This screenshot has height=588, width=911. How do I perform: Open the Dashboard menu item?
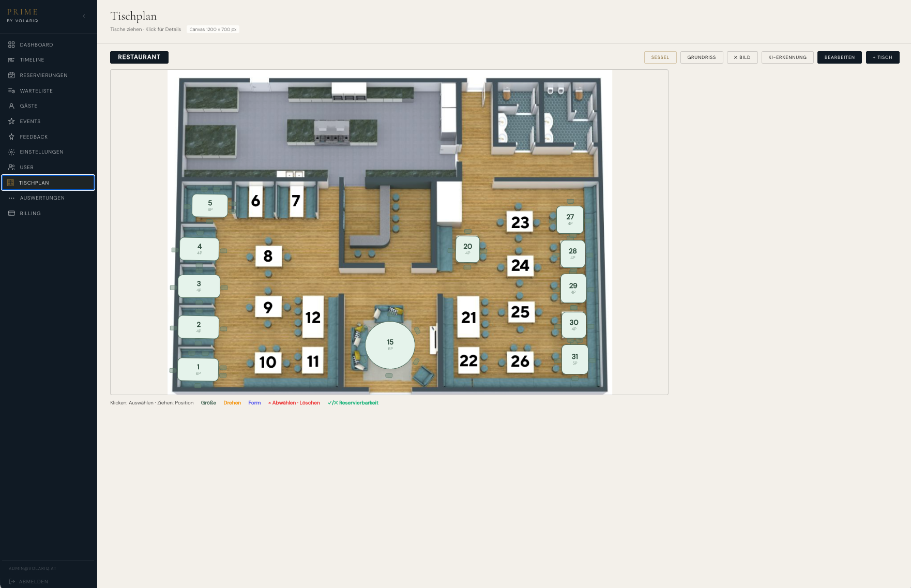(48, 45)
